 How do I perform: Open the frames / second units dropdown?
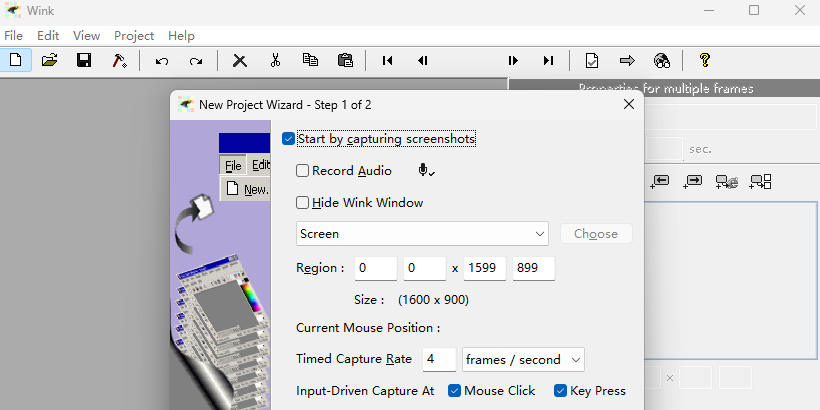tap(523, 360)
